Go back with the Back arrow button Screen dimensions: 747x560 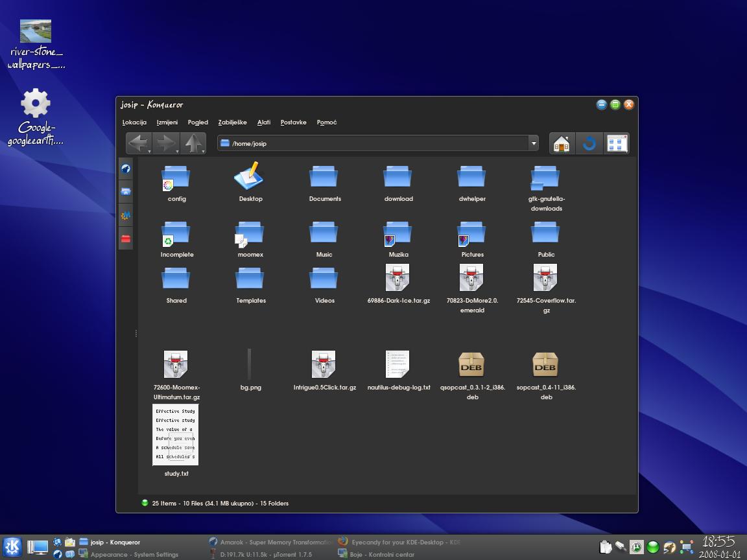pos(137,143)
